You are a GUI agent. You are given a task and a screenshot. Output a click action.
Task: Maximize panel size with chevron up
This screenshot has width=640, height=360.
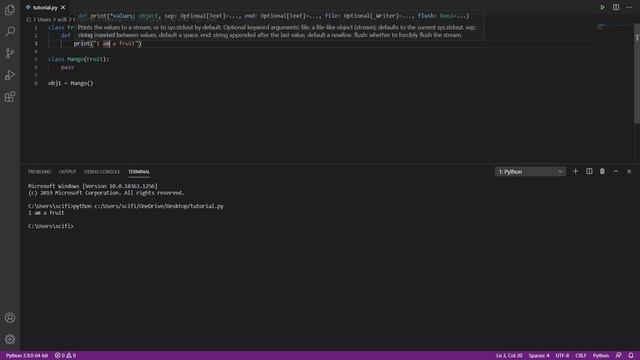(616, 171)
